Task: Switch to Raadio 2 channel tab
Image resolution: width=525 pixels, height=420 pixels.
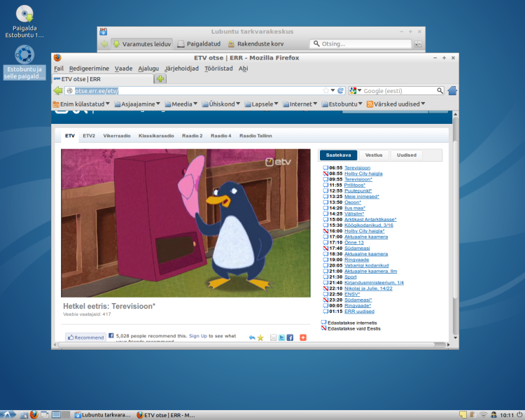Action: tap(192, 136)
